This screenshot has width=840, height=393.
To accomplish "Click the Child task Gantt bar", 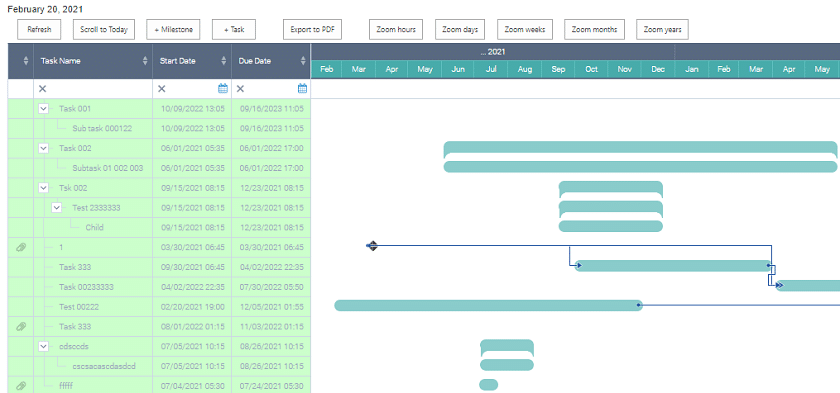I will coord(611,226).
